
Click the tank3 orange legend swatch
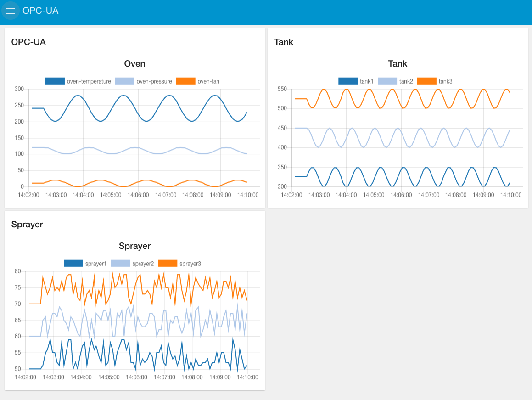(x=426, y=81)
